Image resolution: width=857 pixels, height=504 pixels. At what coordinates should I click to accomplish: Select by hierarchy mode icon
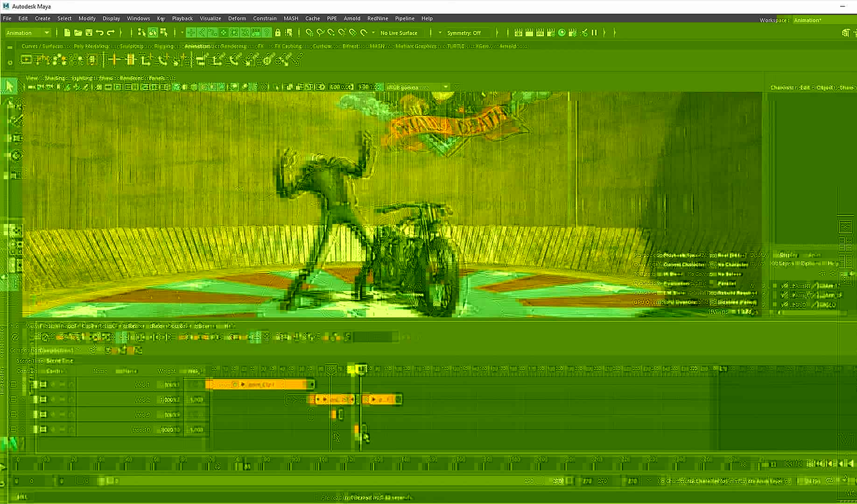click(x=142, y=33)
